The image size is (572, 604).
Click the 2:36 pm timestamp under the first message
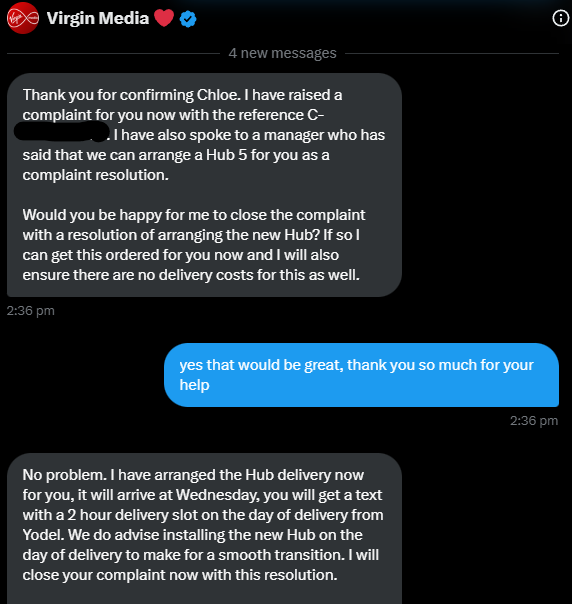tap(31, 311)
